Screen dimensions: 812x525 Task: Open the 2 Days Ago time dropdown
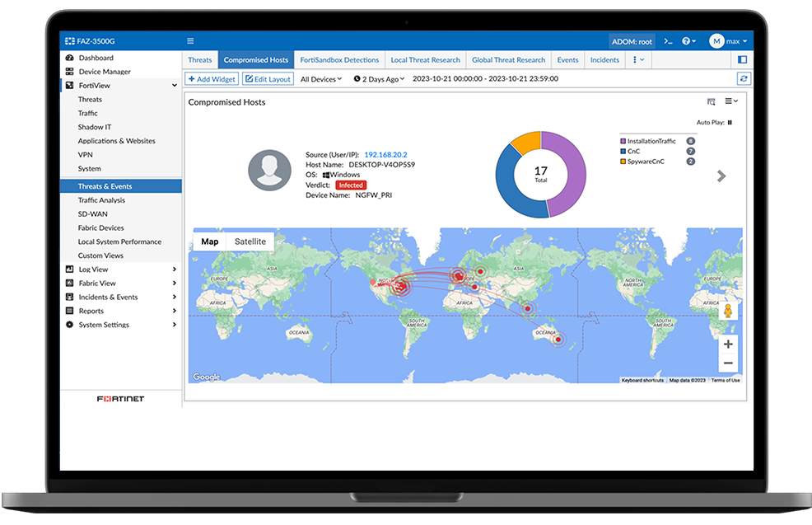point(379,79)
